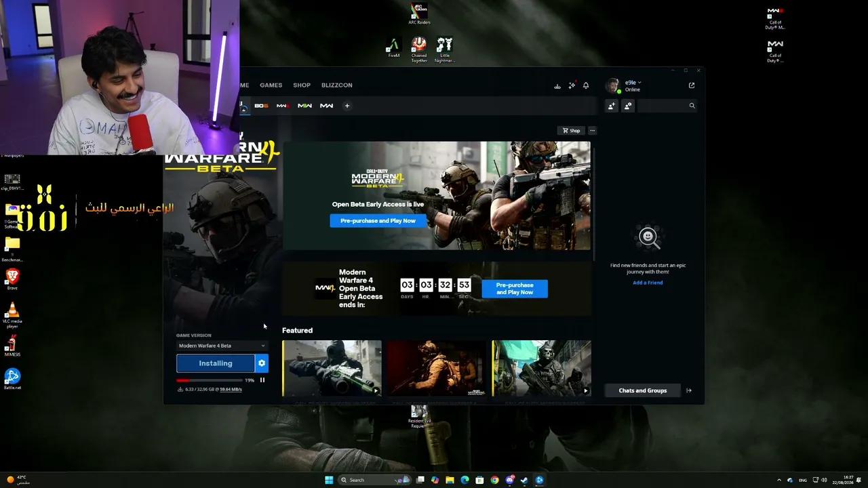Open the Black Ops 6 game tab

point(261,106)
